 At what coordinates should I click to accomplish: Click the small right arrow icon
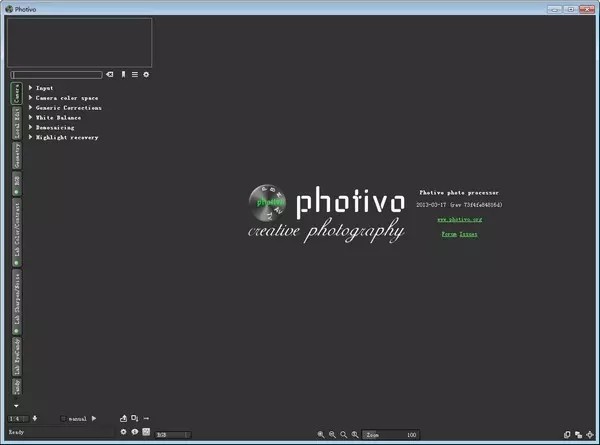[x=146, y=419]
